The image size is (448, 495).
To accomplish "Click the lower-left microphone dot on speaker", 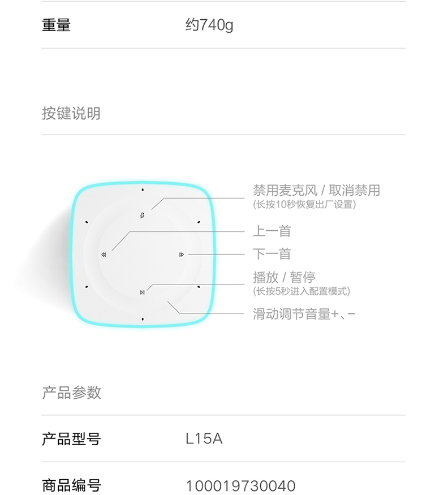I will 87,287.
